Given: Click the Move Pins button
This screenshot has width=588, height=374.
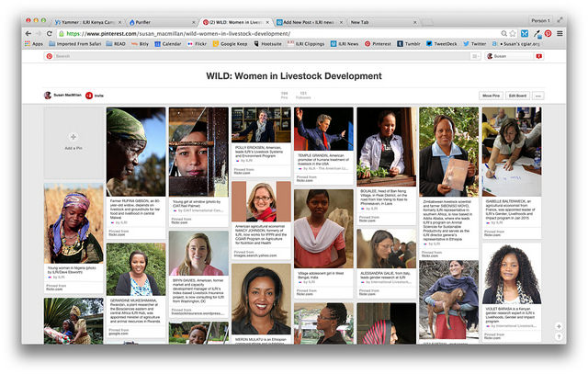Looking at the screenshot, I should click(491, 96).
